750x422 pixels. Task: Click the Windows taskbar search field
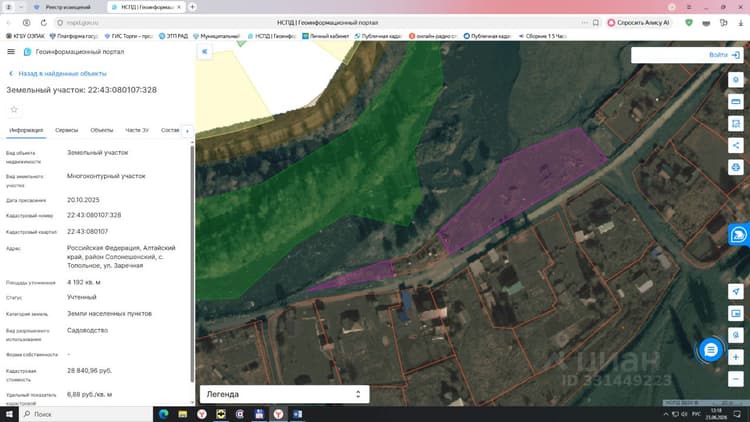click(86, 414)
